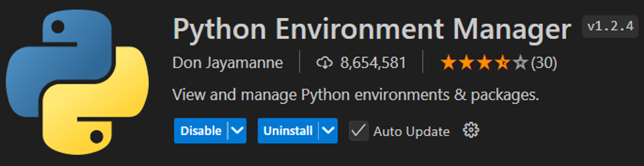Click the description 'View and manage Python environments & packages.'
This screenshot has height=166, width=644.
(x=355, y=95)
